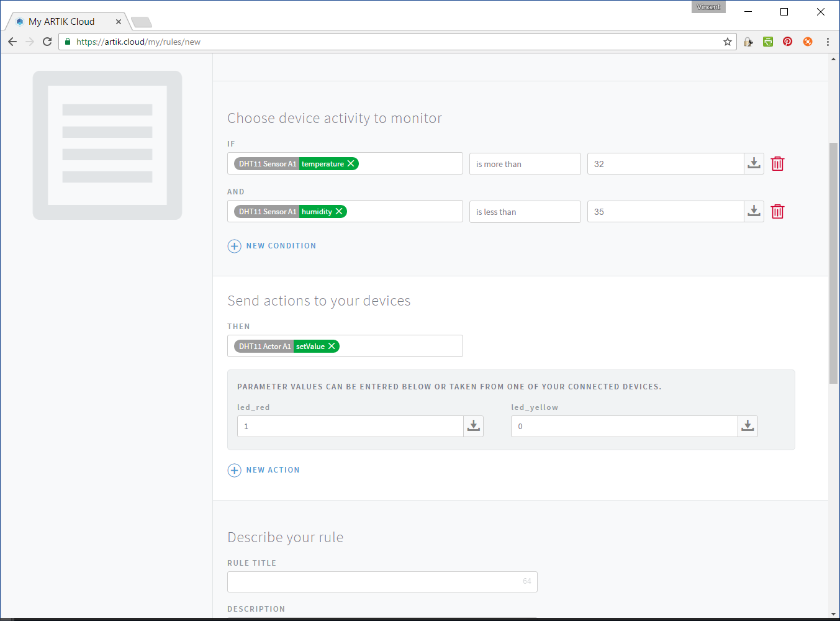This screenshot has width=840, height=621.
Task: Add a new condition with the plus icon
Action: point(234,246)
